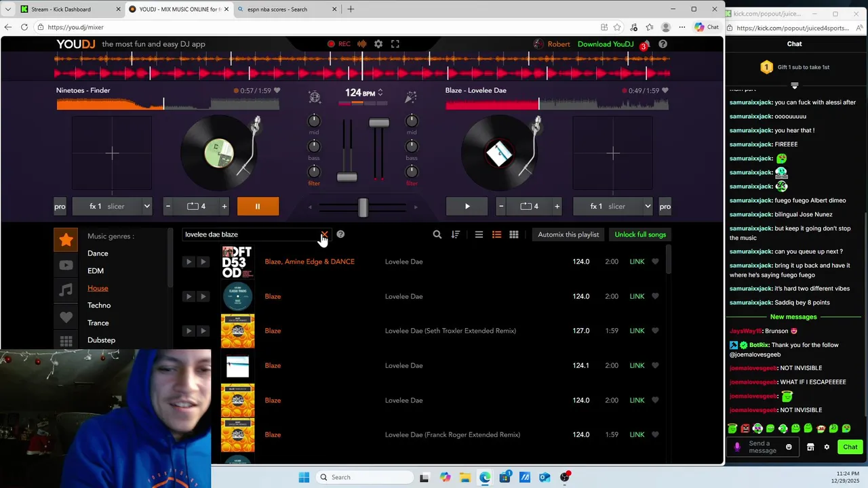This screenshot has height=488, width=868.
Task: Open the right deck fx 1 slicer dropdown
Action: point(612,206)
